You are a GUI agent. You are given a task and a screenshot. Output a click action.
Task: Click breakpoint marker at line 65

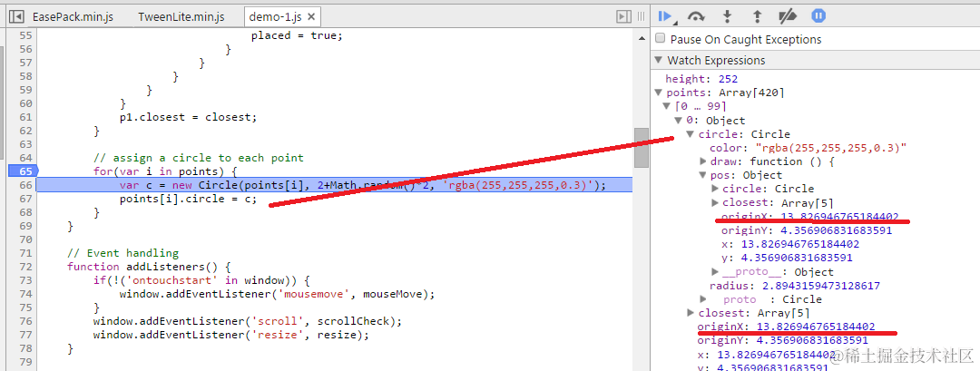[x=23, y=171]
